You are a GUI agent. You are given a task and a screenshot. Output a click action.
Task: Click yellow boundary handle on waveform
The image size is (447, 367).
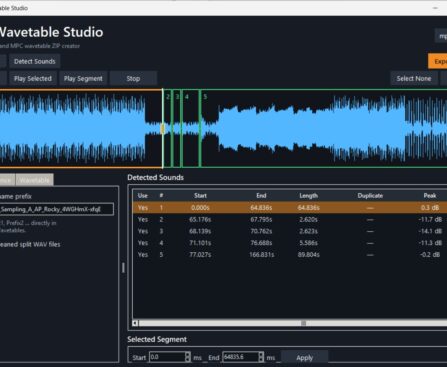click(163, 129)
